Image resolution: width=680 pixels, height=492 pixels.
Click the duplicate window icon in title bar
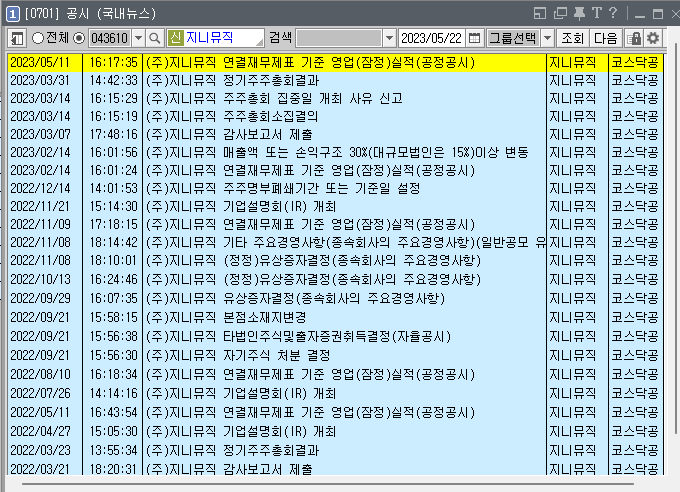[x=560, y=13]
